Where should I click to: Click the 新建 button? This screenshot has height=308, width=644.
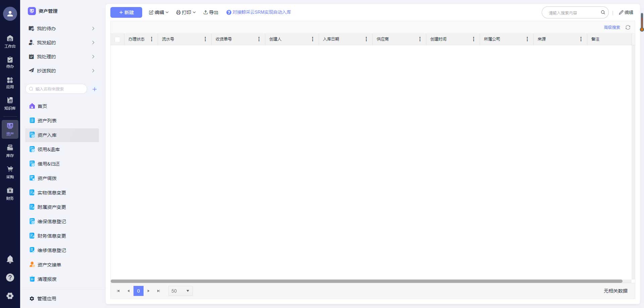(x=126, y=12)
